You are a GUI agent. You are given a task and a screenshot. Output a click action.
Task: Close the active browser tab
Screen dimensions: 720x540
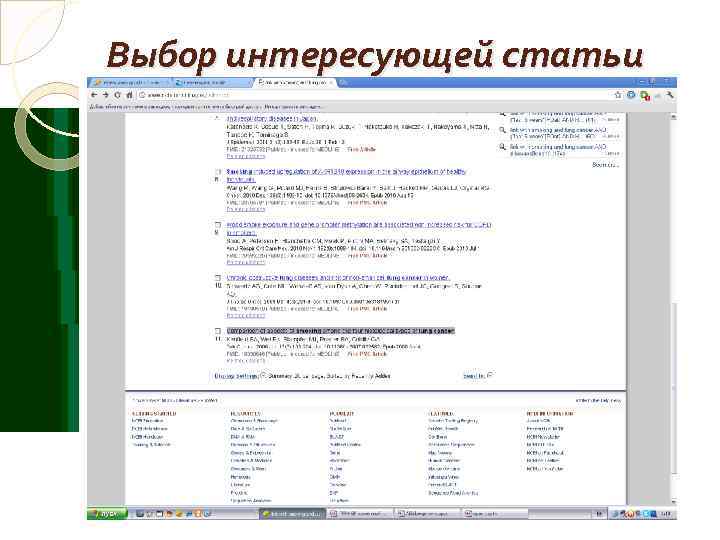[332, 82]
